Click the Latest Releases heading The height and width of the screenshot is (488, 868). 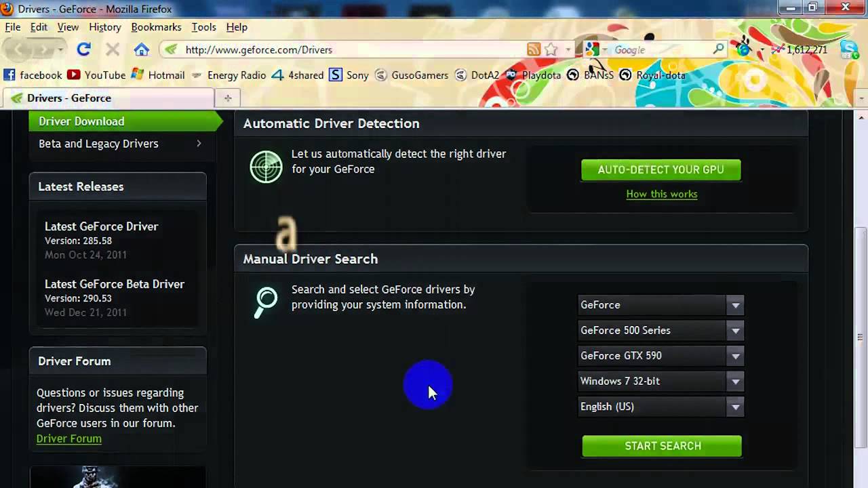pyautogui.click(x=81, y=186)
